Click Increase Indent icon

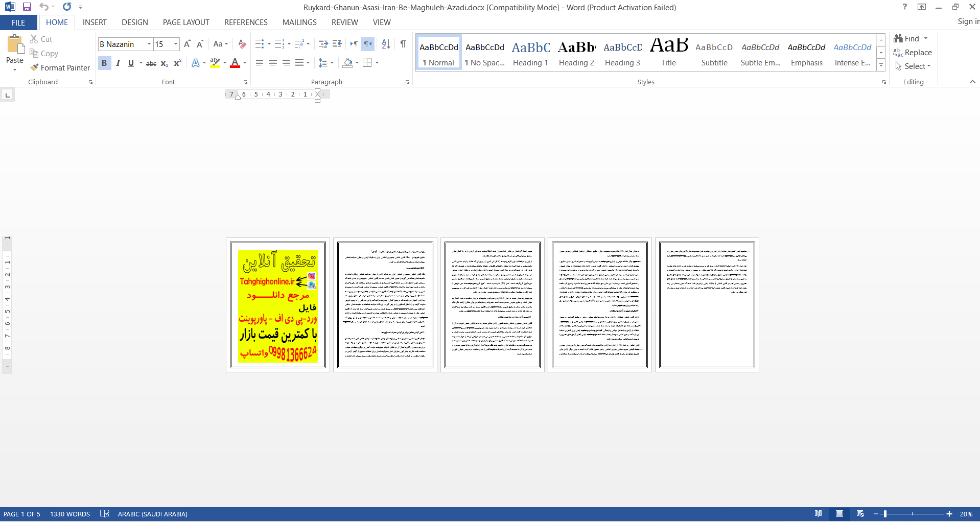click(x=337, y=44)
